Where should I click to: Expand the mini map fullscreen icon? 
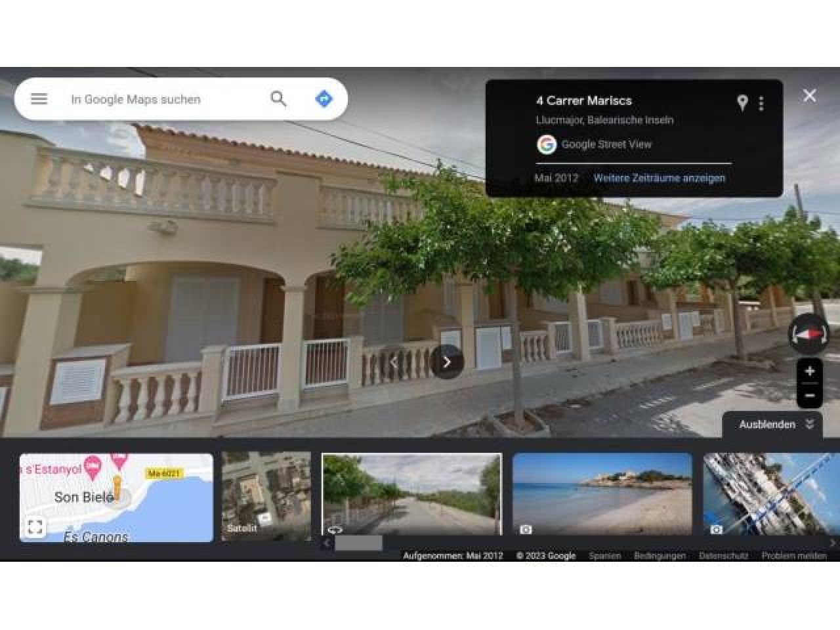point(35,527)
